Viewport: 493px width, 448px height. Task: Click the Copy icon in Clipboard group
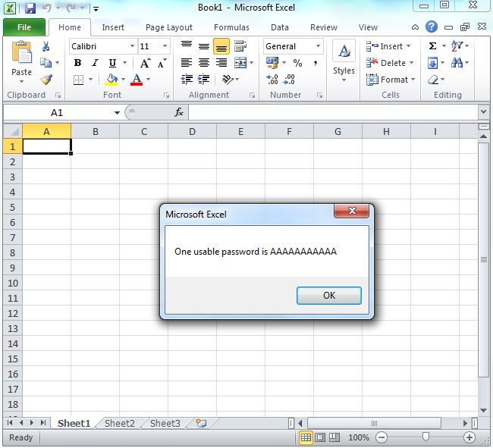tap(46, 63)
